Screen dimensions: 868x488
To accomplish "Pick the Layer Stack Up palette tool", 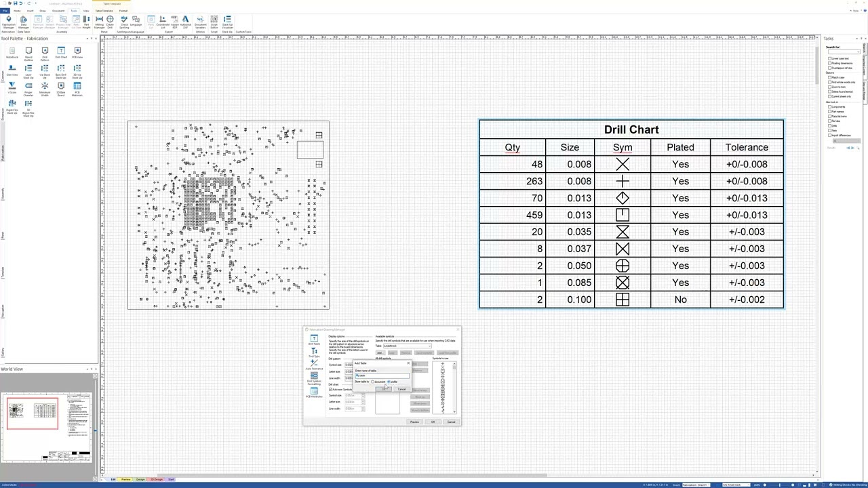I will (28, 71).
